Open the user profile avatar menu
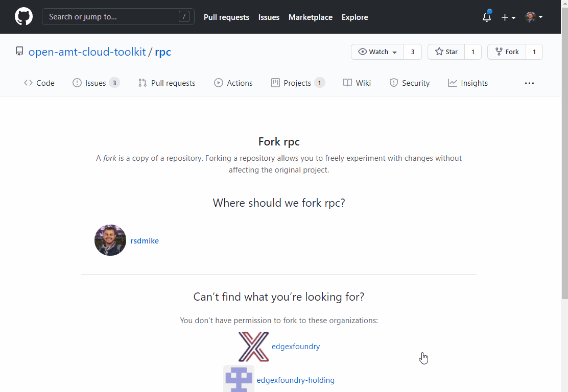Viewport: 568px width, 392px height. [534, 17]
